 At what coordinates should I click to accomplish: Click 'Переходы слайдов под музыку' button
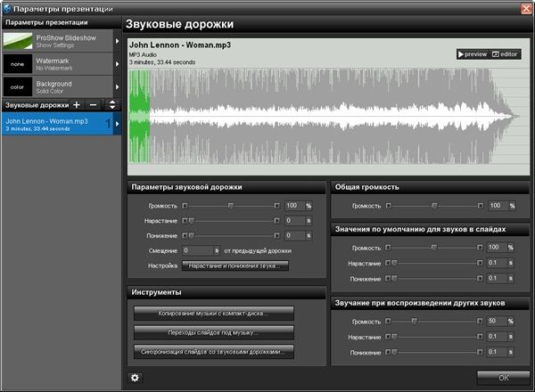[x=213, y=332]
